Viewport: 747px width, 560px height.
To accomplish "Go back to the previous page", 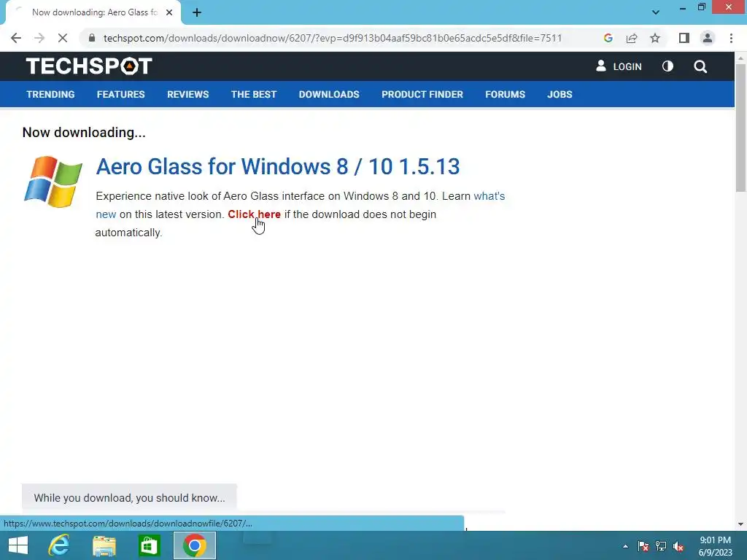I will pyautogui.click(x=16, y=38).
